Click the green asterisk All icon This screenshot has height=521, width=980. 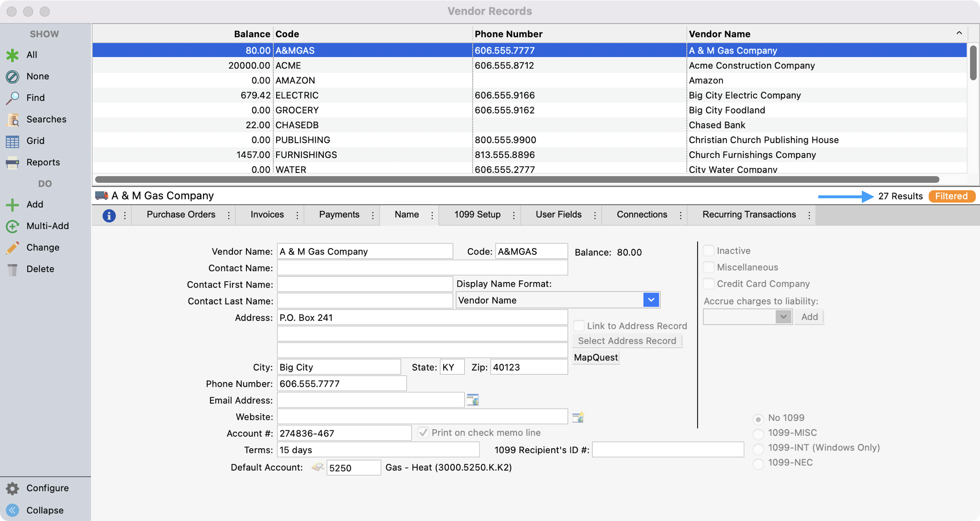point(12,55)
